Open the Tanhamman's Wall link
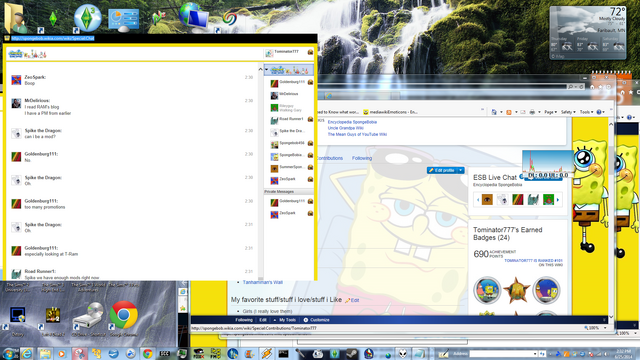Image resolution: width=640 pixels, height=360 pixels. point(262,282)
